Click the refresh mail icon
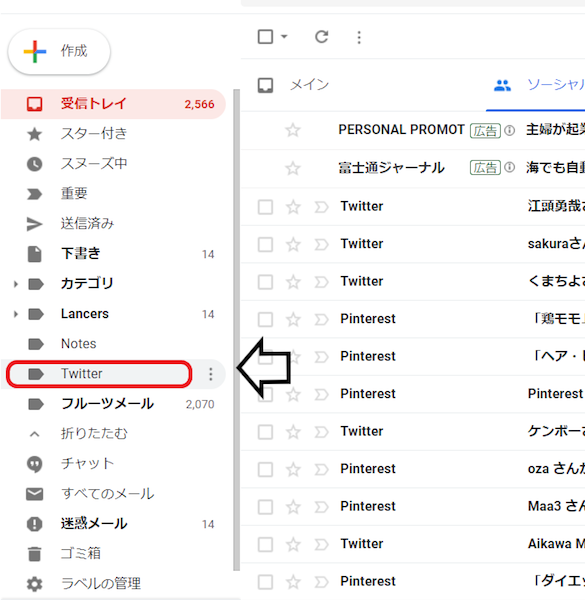This screenshot has height=600, width=585. [321, 37]
